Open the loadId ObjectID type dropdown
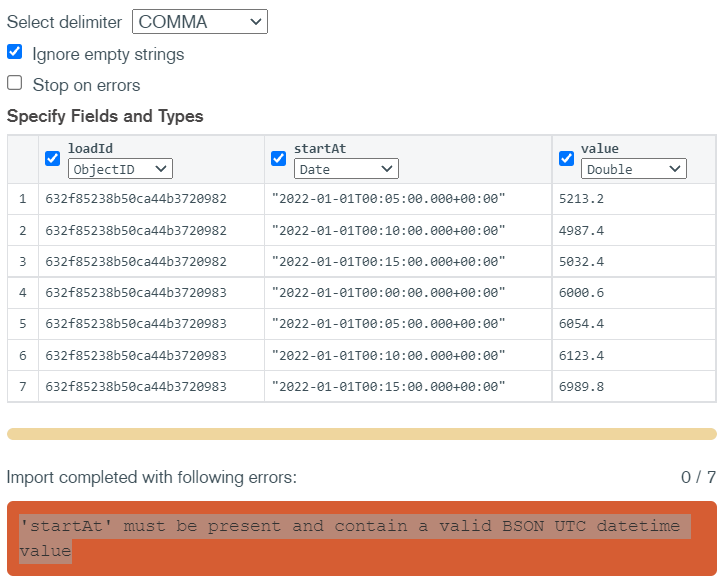The width and height of the screenshot is (728, 581). [x=121, y=169]
